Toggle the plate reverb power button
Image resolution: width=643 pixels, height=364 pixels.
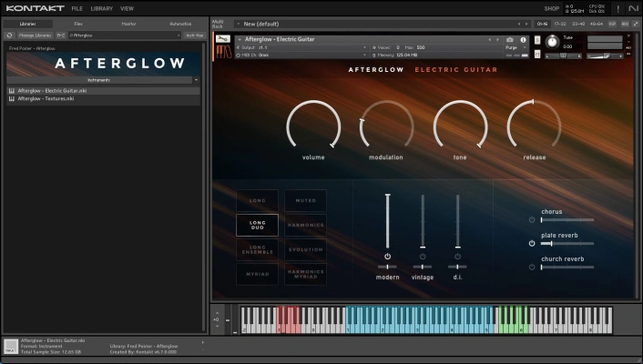(532, 244)
